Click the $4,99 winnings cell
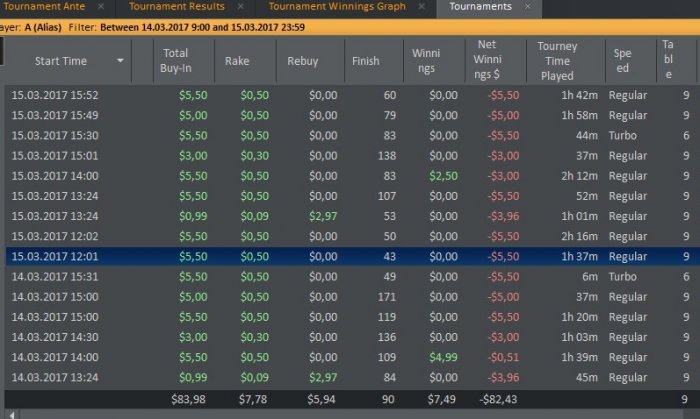Image resolution: width=700 pixels, height=419 pixels. pos(441,357)
